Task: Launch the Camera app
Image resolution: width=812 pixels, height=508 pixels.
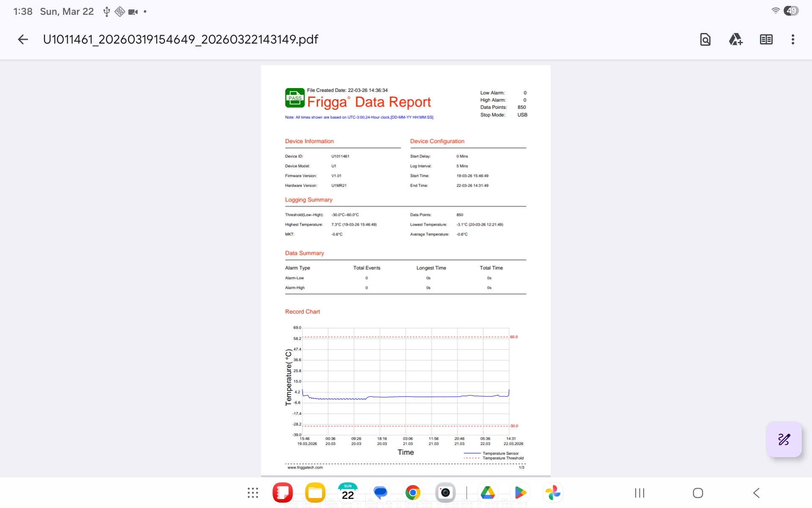Action: coord(445,493)
